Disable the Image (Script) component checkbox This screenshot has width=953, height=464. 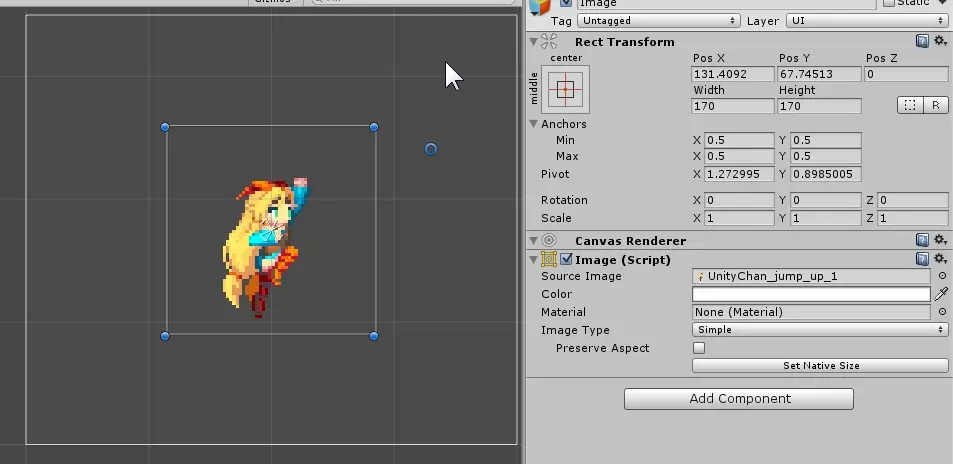pyautogui.click(x=566, y=260)
